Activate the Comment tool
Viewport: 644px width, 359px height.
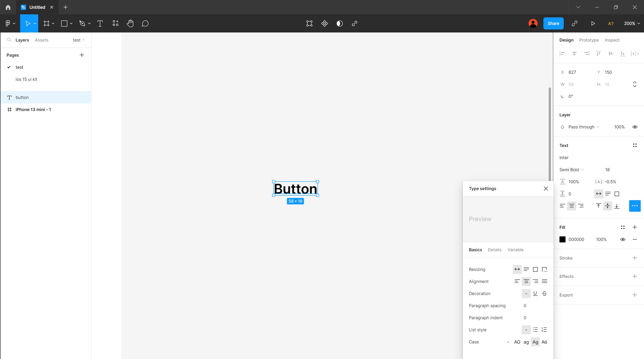(x=145, y=23)
